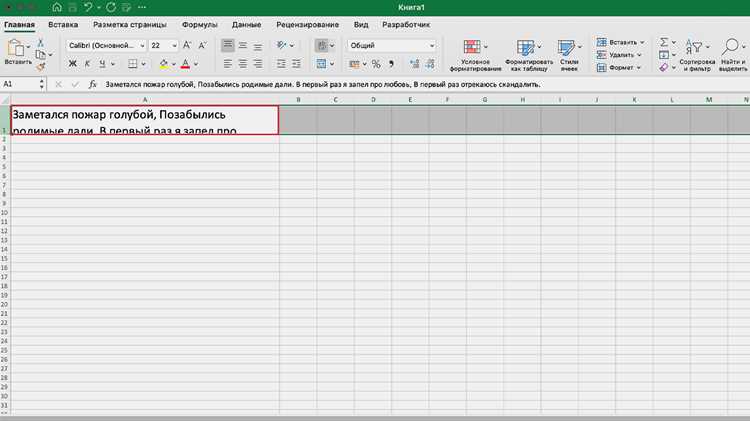Viewport: 750px width, 421px height.
Task: Align text right
Action: point(258,64)
